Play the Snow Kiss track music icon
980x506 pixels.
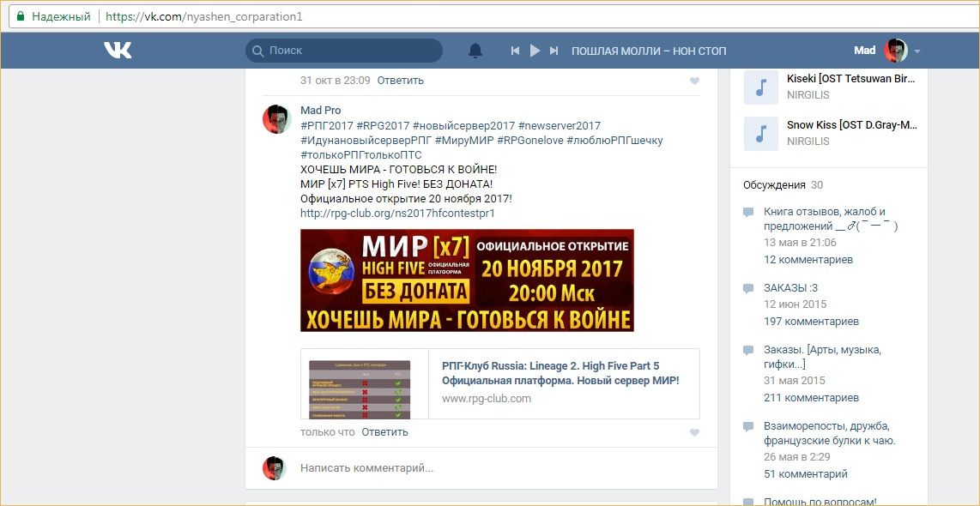[760, 133]
